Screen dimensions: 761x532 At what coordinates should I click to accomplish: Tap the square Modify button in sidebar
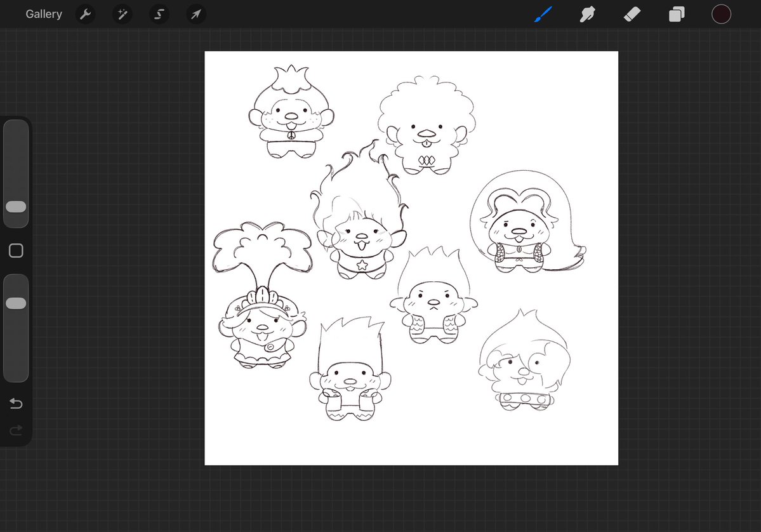[x=16, y=251]
